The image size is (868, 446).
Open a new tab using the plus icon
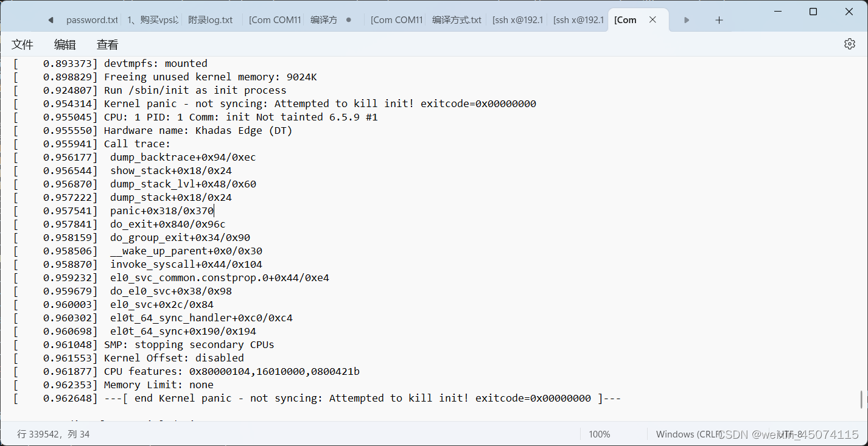click(x=719, y=20)
